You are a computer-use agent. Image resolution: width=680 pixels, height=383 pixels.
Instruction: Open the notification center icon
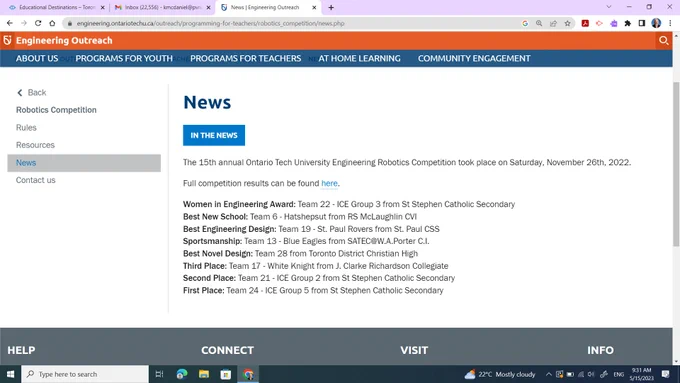click(x=666, y=374)
